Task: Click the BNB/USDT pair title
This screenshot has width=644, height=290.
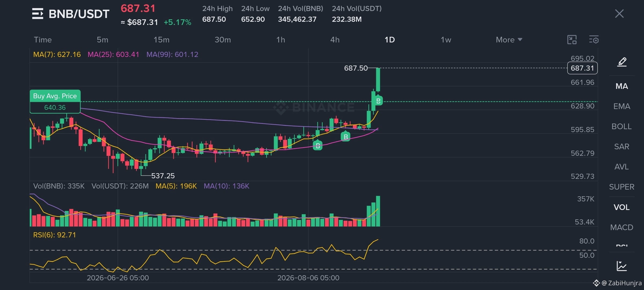Action: 79,14
